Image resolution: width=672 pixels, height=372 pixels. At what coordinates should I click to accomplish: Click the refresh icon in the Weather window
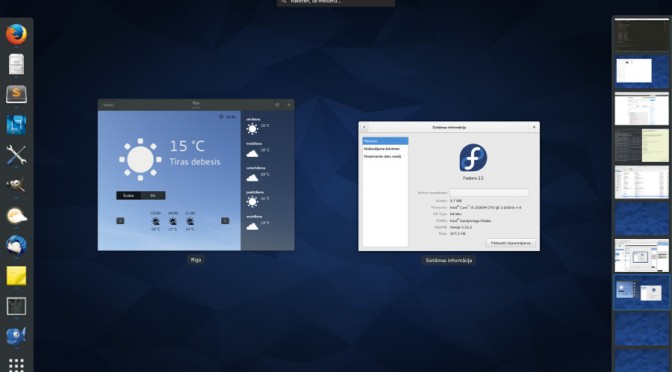[x=222, y=117]
